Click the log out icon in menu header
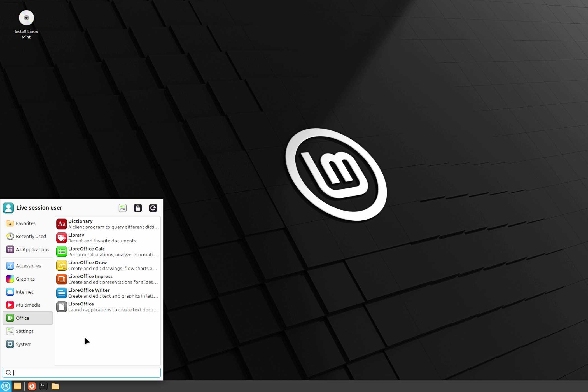This screenshot has width=588, height=392. tap(153, 208)
